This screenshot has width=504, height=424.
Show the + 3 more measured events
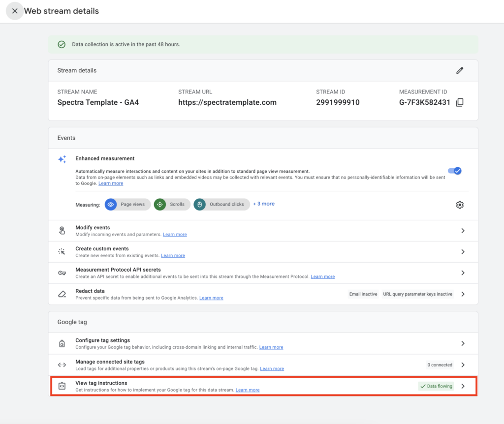pyautogui.click(x=264, y=204)
